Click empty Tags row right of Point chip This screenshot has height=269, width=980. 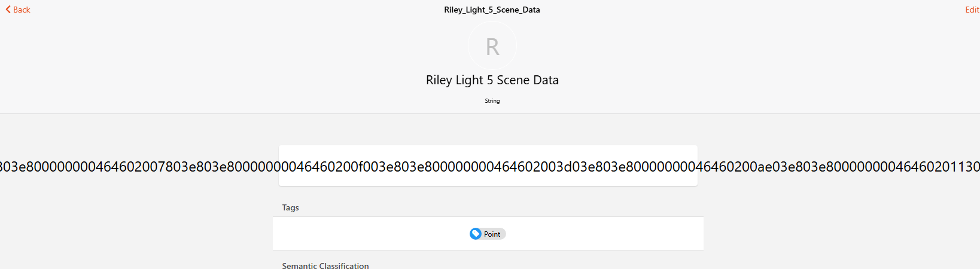(x=605, y=234)
